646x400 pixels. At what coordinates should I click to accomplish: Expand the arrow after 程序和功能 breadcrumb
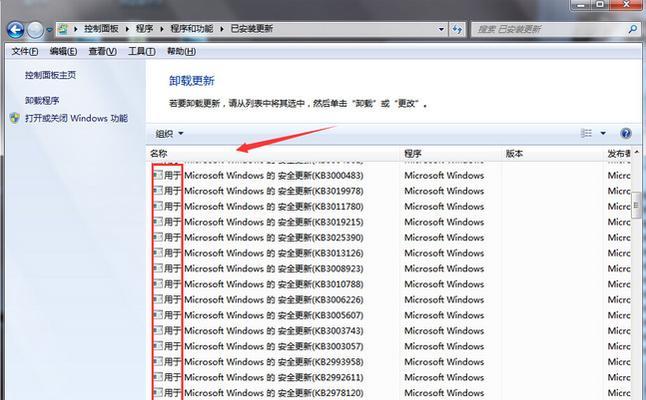tap(222, 29)
